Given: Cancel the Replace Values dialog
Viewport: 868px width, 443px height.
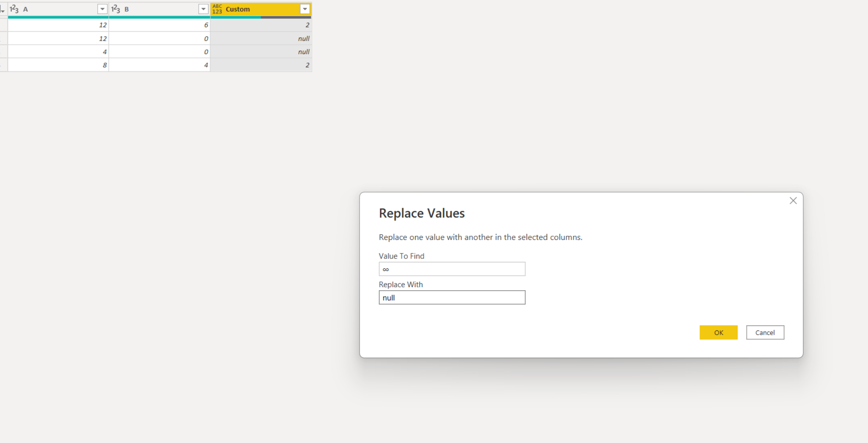Looking at the screenshot, I should 765,333.
